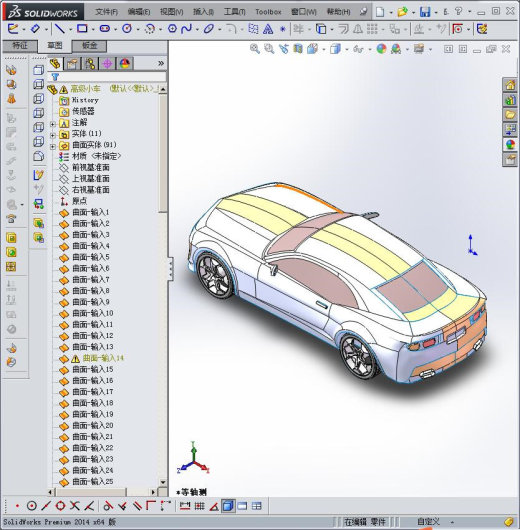Select the Trim Entities tool
The height and width of the screenshot is (530, 520).
(x=298, y=29)
